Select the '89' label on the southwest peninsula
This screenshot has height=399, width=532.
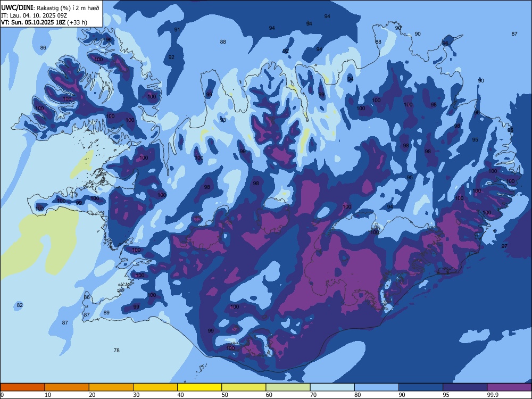pyautogui.click(x=106, y=312)
